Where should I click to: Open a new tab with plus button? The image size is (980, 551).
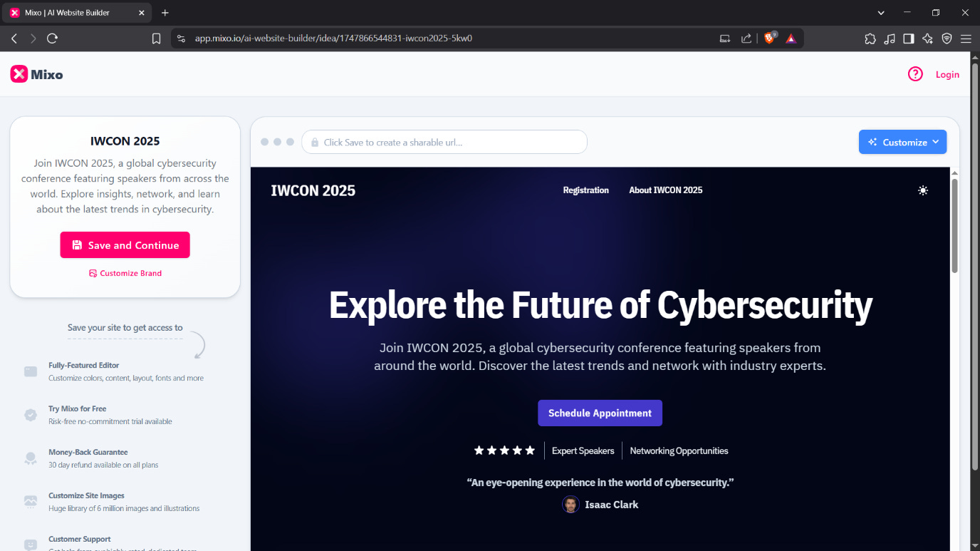point(165,13)
